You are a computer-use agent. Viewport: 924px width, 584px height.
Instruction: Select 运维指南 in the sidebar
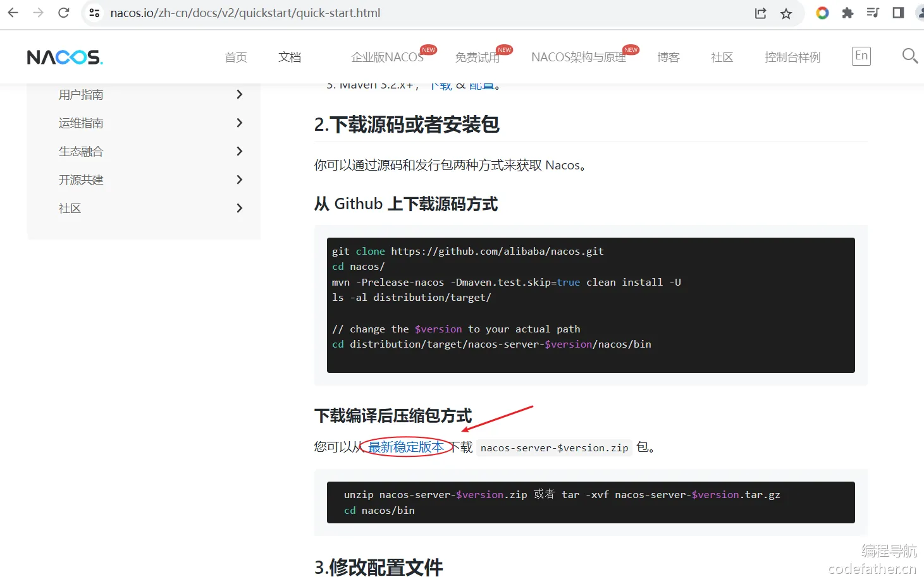tap(81, 123)
